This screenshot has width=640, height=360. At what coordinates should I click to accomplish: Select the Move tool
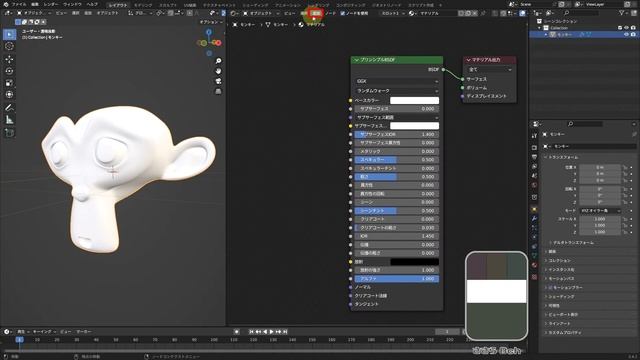(9, 59)
